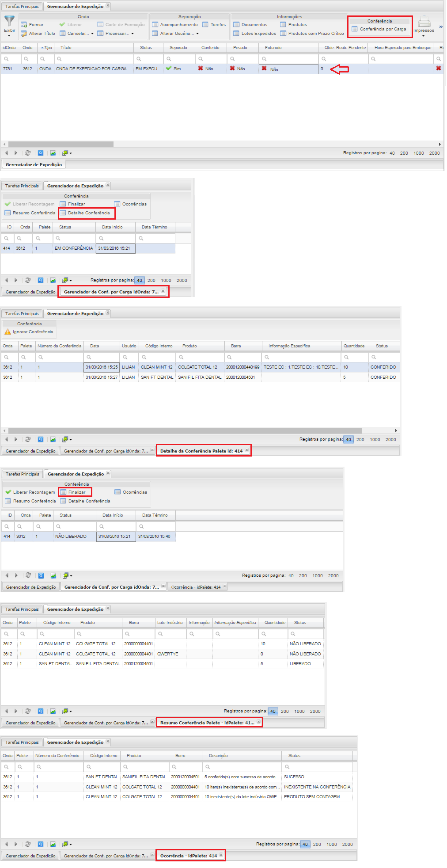Select the INEXISTENTE NA CONFERÊNCIA row
447x868 pixels.
[177, 787]
